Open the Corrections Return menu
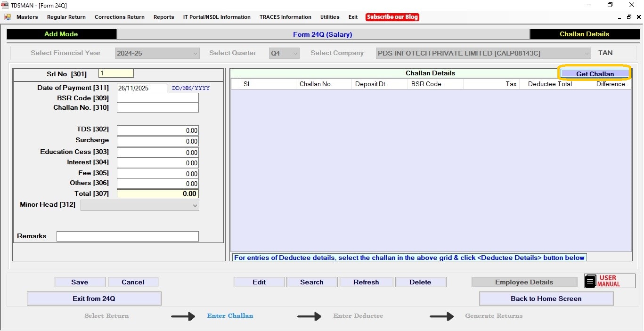This screenshot has height=331, width=644. 119,17
